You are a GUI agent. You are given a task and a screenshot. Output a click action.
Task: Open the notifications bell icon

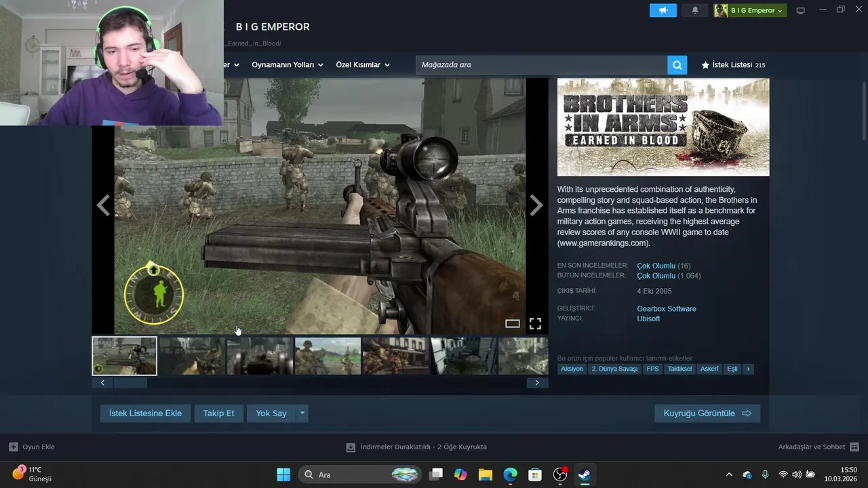click(695, 10)
